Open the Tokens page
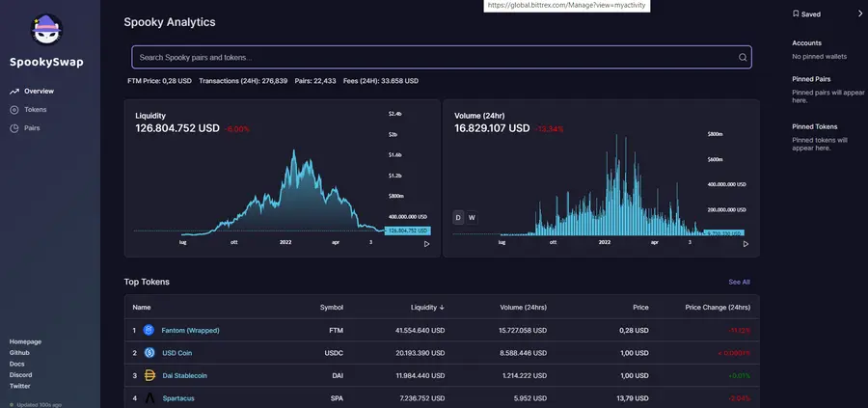Viewport: 868px width, 408px height. coord(36,110)
